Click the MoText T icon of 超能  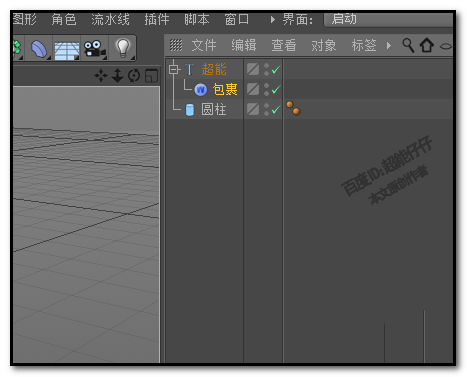[x=189, y=70]
